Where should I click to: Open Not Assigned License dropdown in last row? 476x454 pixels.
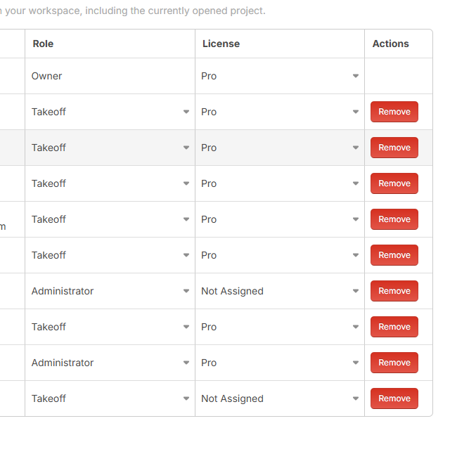(280, 398)
